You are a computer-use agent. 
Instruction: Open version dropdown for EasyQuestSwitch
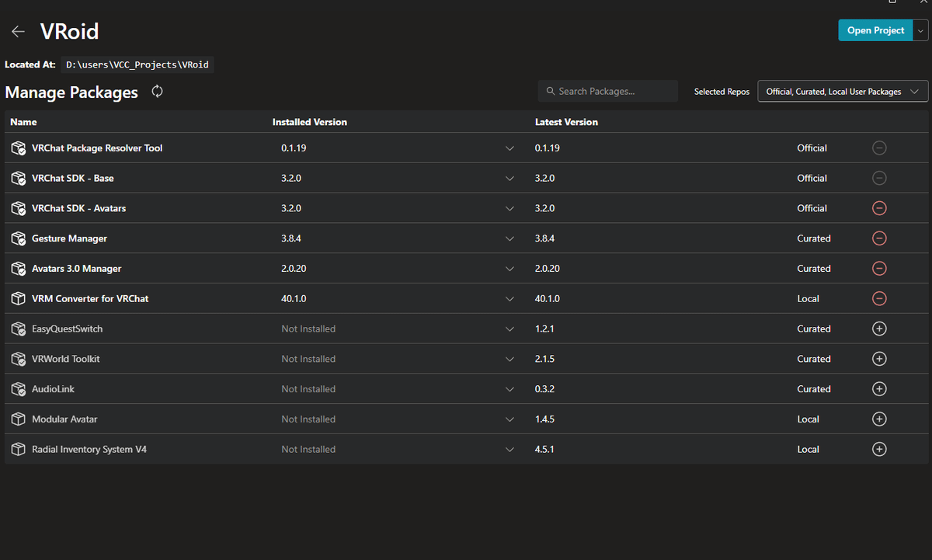[509, 329]
